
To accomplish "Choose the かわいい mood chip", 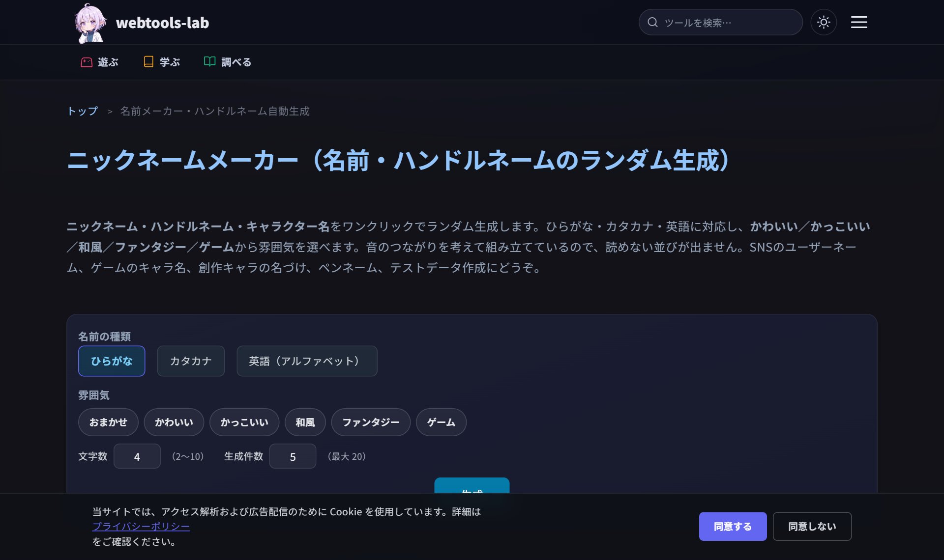I will pyautogui.click(x=174, y=422).
